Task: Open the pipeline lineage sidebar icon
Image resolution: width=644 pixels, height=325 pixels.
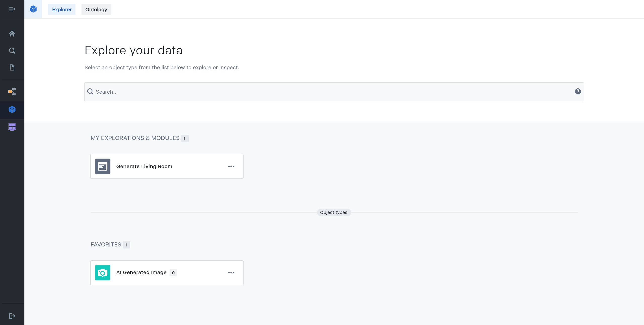Action: click(12, 92)
